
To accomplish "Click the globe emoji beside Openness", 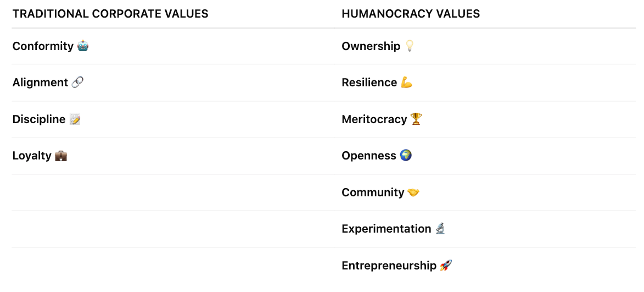I will tap(406, 156).
